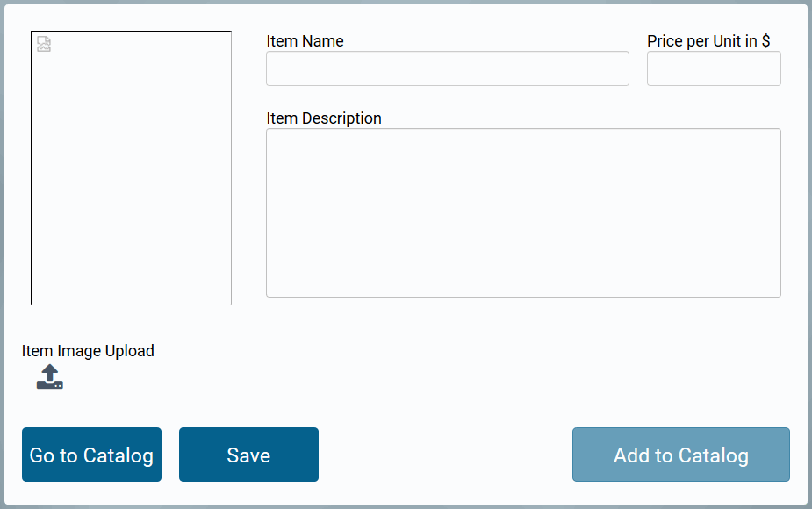Click the Item Description label

324,118
